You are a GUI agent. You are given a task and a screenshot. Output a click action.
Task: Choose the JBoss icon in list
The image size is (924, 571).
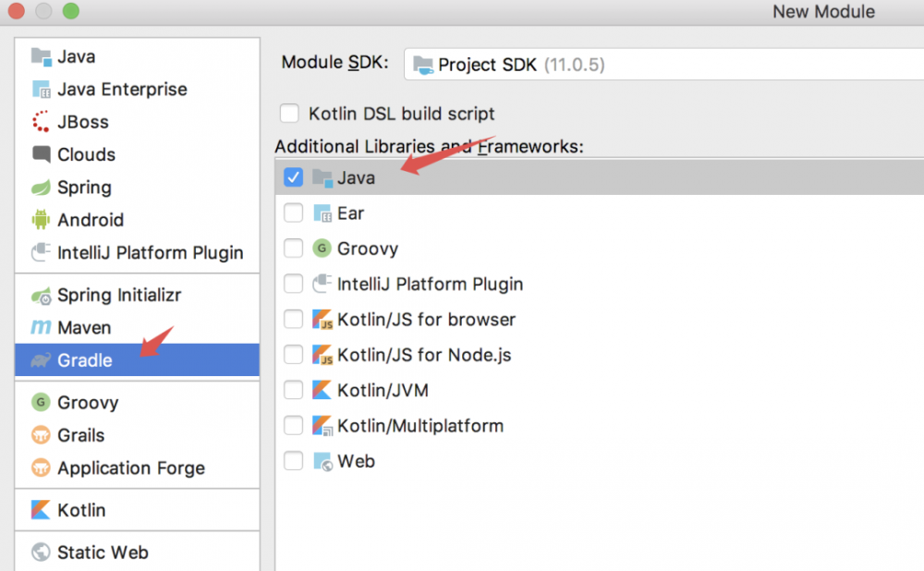[41, 122]
